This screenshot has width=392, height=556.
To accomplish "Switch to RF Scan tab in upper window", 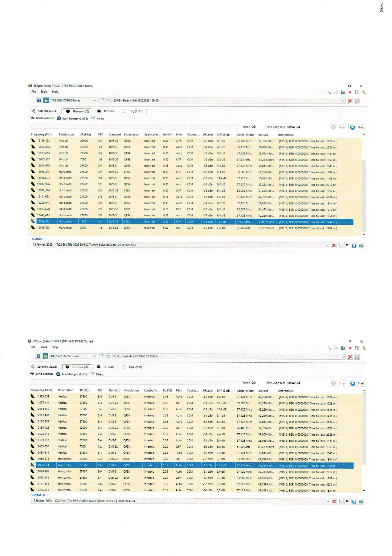I will pos(106,111).
